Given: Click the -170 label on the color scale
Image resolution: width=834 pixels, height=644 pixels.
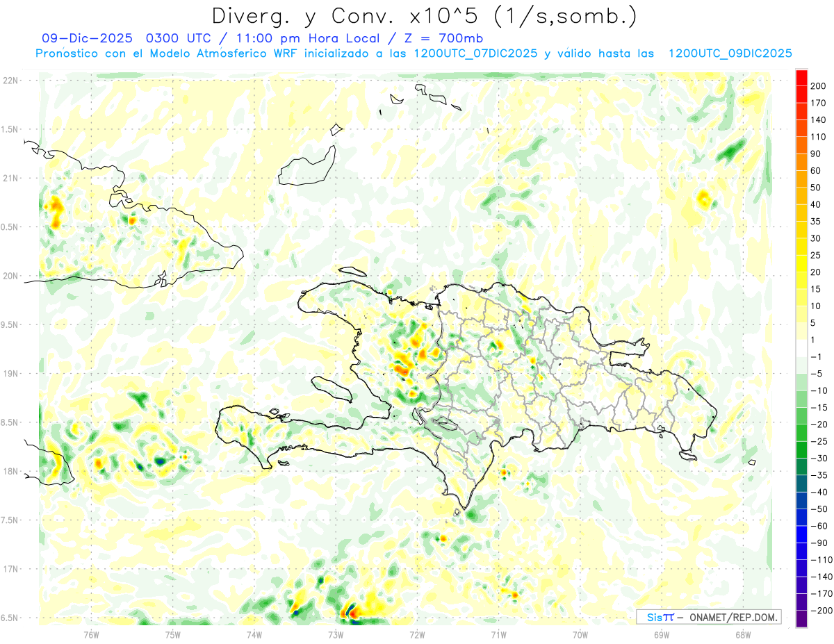Looking at the screenshot, I should point(821,593).
